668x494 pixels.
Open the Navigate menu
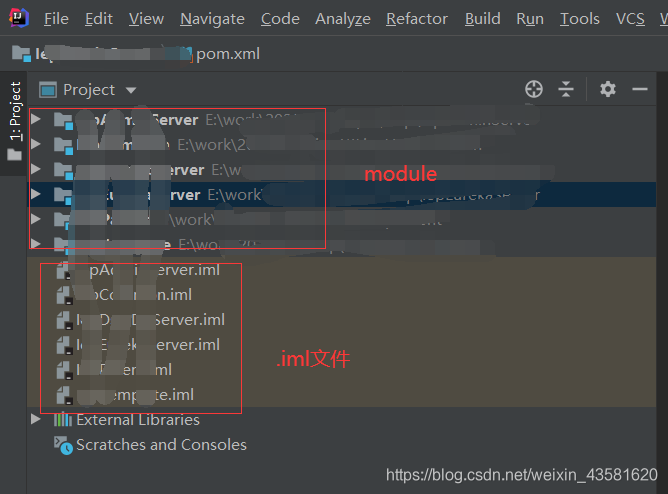tap(212, 19)
